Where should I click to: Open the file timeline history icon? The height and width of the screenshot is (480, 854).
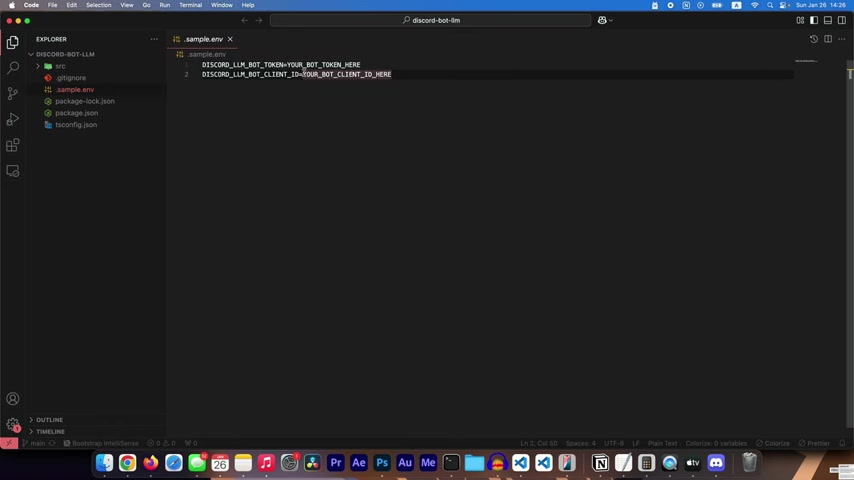(814, 39)
